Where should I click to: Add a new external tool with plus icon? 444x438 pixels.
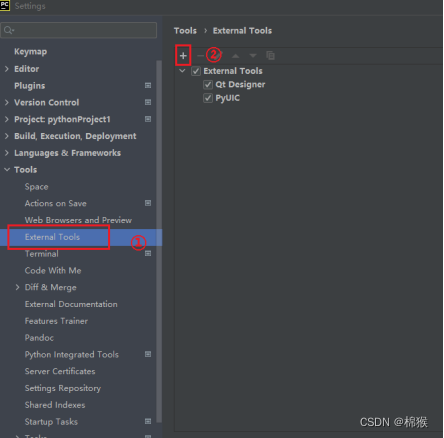[183, 56]
